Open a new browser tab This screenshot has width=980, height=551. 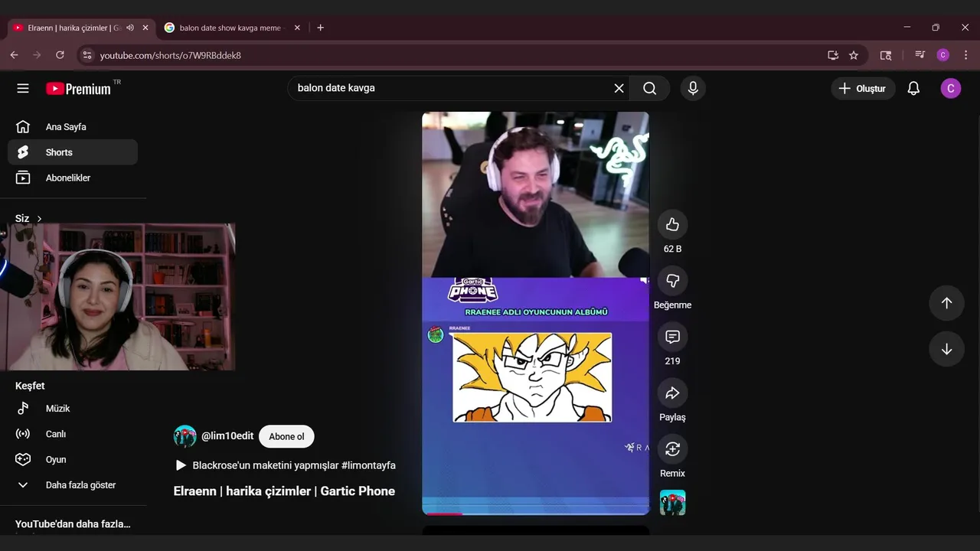320,28
